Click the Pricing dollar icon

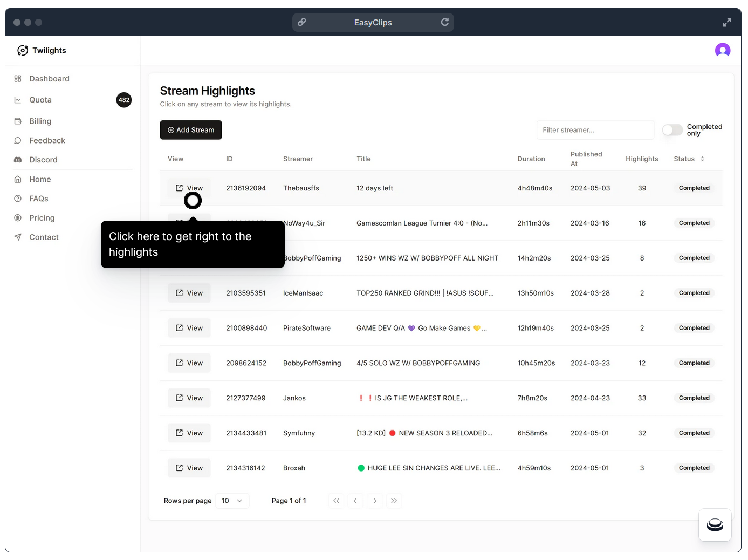point(18,218)
